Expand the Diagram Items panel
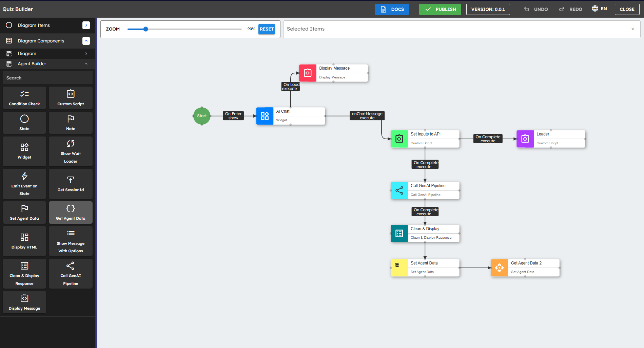This screenshot has width=644, height=348. coord(86,25)
